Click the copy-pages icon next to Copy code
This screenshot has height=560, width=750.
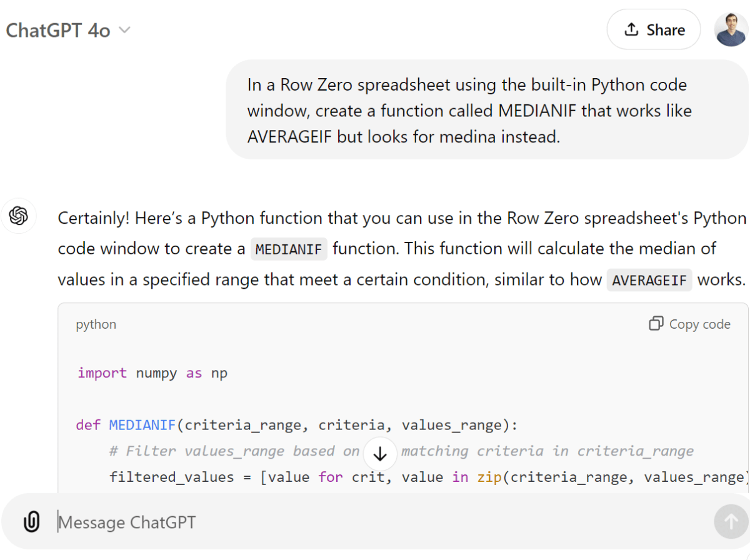click(656, 324)
